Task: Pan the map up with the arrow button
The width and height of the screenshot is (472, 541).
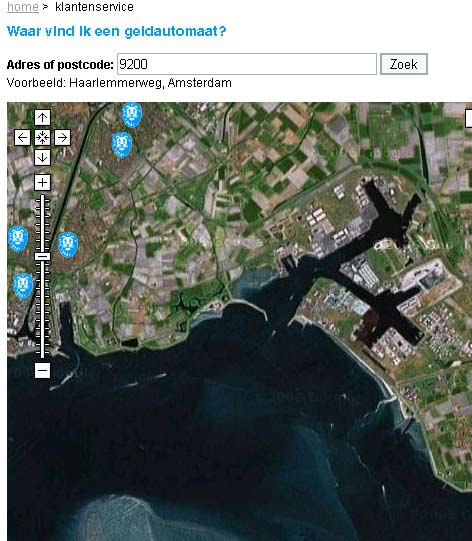Action: [x=42, y=118]
